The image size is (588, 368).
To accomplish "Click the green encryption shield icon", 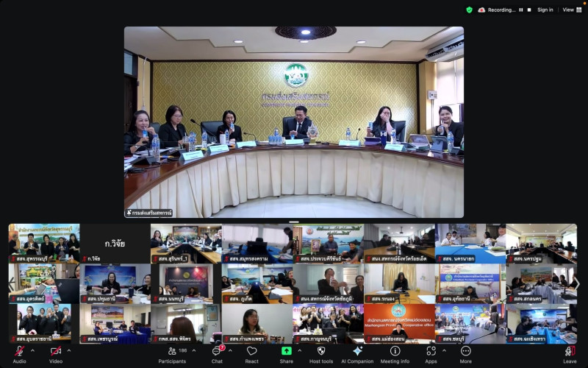I will (x=470, y=10).
